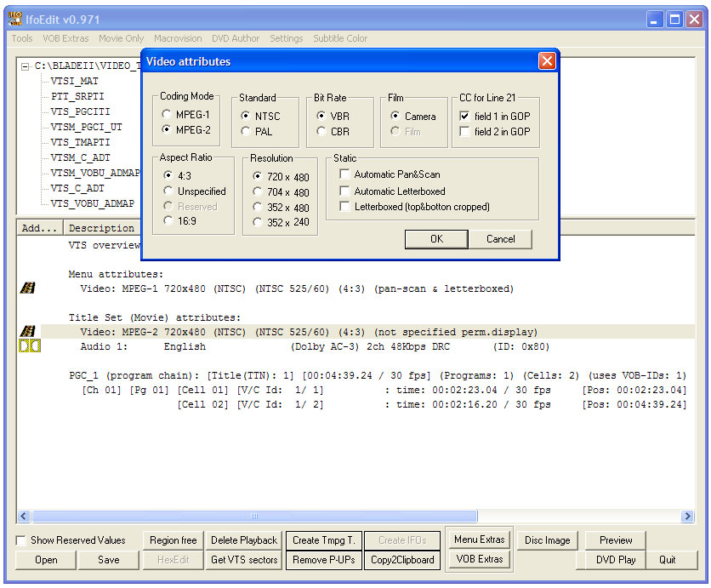Check Letterboxed (top&bottom cropped)
The height and width of the screenshot is (588, 711).
344,207
